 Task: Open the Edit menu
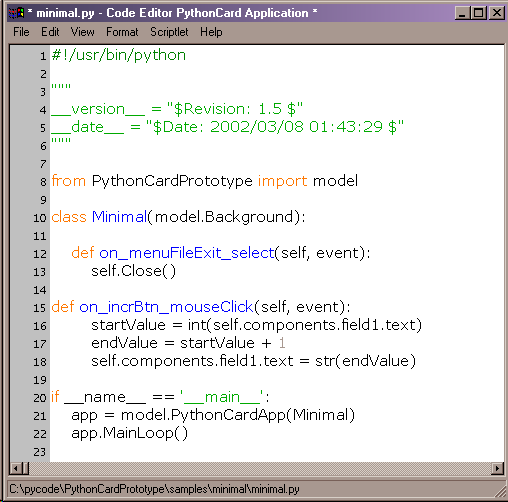[50, 32]
